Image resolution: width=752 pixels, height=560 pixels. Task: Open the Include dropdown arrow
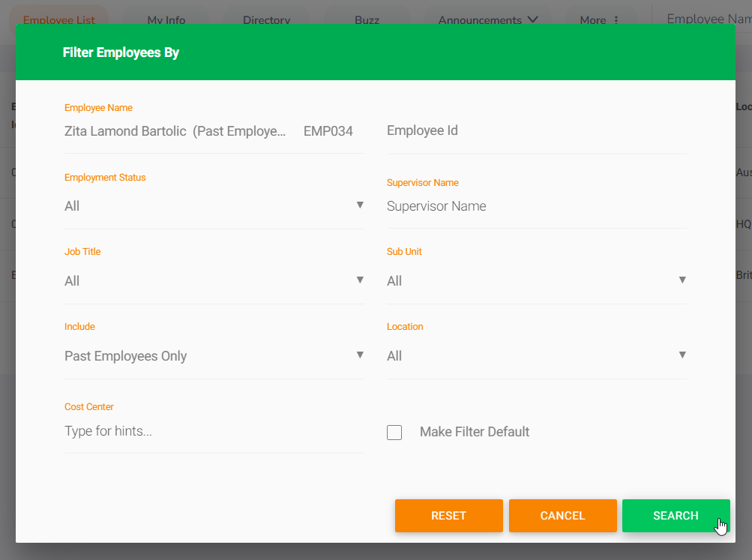(360, 355)
